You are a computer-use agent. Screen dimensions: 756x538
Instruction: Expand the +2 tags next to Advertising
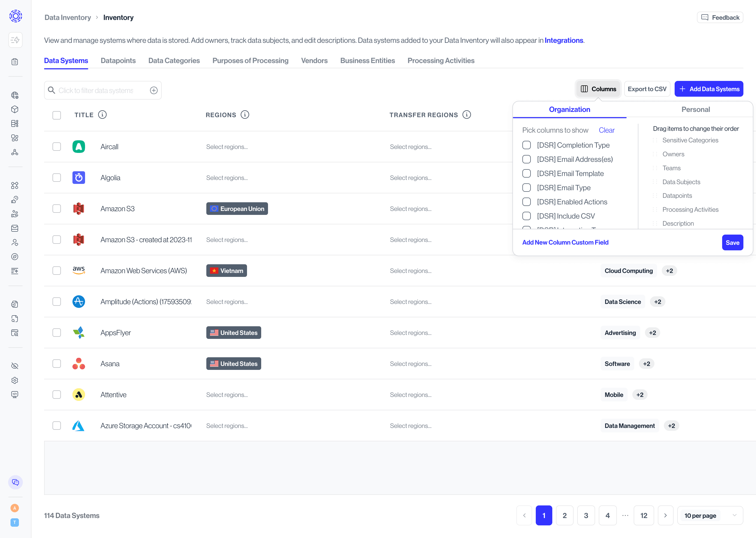(x=652, y=333)
